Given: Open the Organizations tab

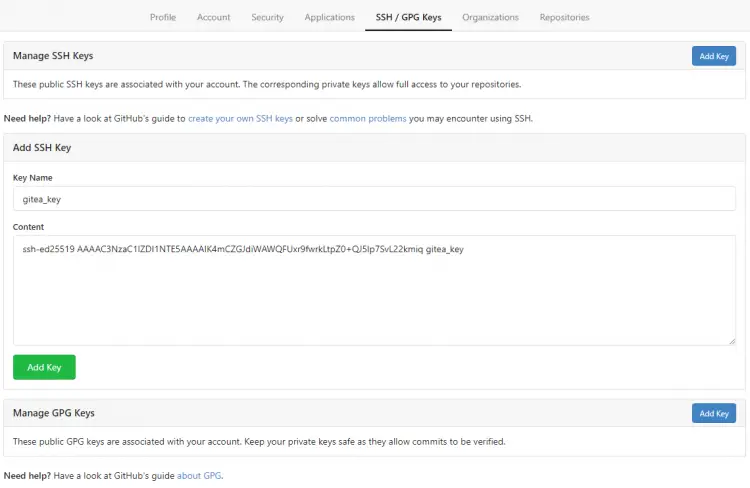Looking at the screenshot, I should 490,17.
